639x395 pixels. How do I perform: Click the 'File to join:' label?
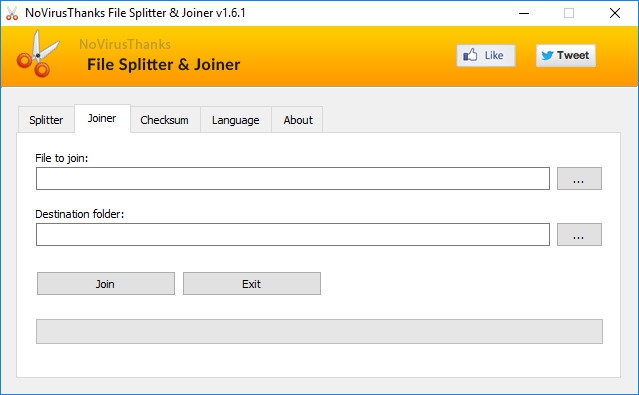[x=62, y=158]
